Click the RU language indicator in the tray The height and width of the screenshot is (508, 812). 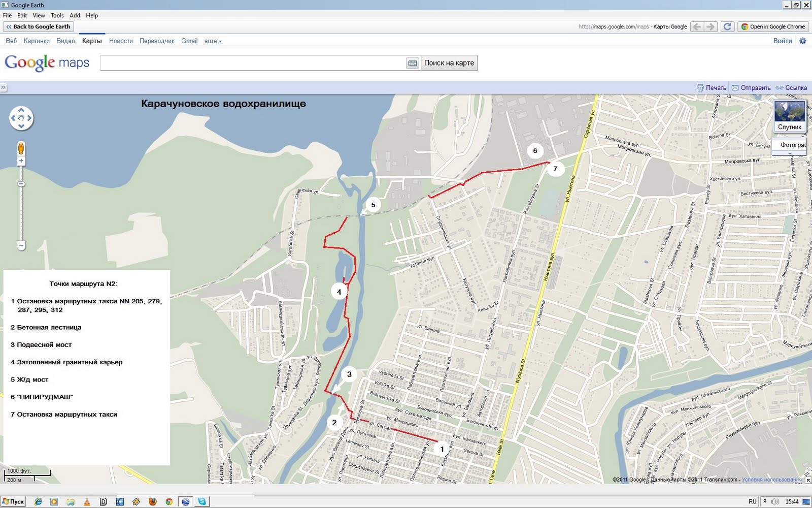coord(753,501)
